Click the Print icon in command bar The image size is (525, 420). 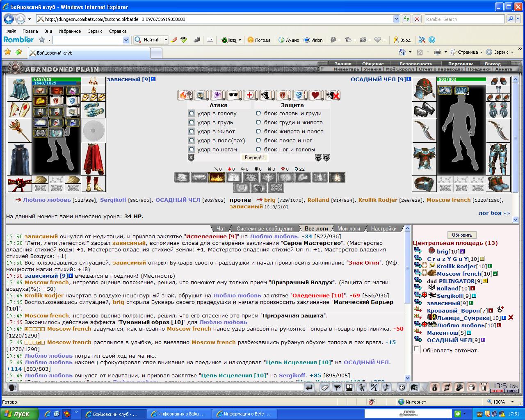438,52
